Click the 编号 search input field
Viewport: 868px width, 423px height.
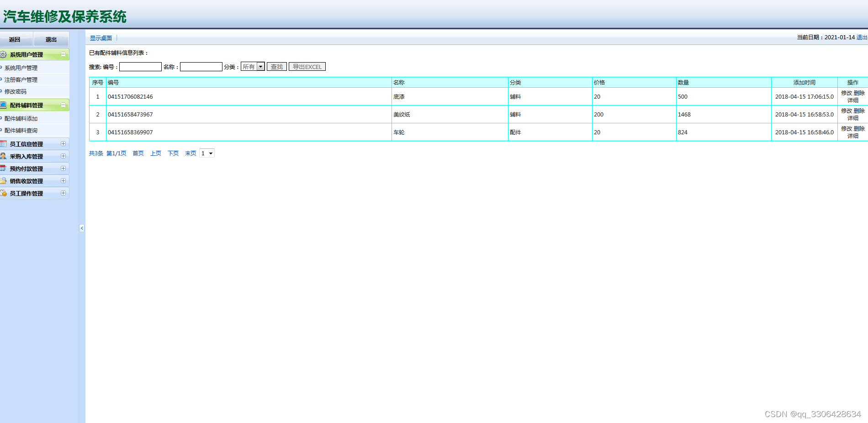140,67
